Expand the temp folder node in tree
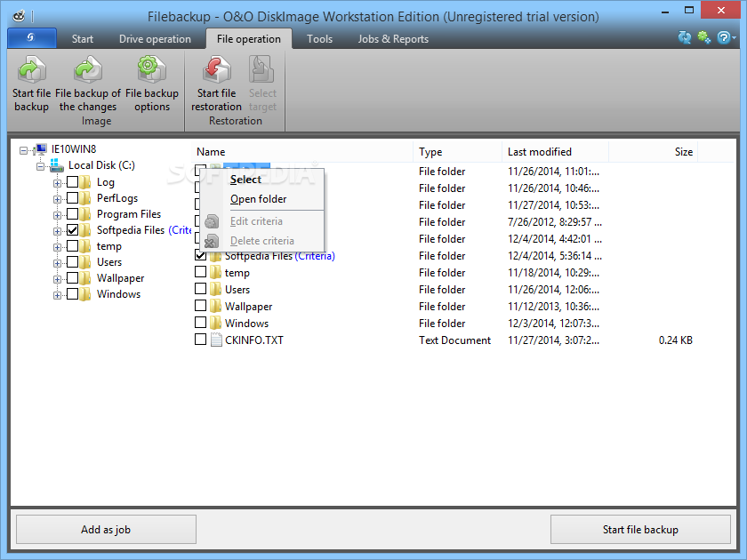Viewport: 747px width, 560px height. (x=57, y=248)
